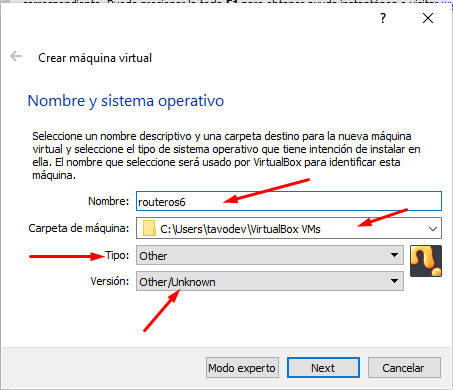Open help via the question mark
Screen dimensions: 453x390
click(383, 18)
